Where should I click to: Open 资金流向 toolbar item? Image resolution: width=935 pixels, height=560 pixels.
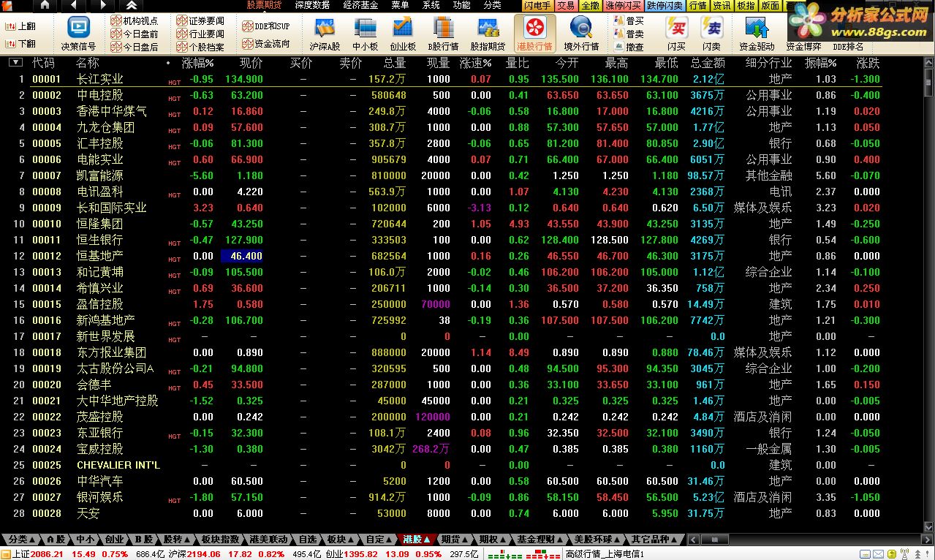point(266,44)
